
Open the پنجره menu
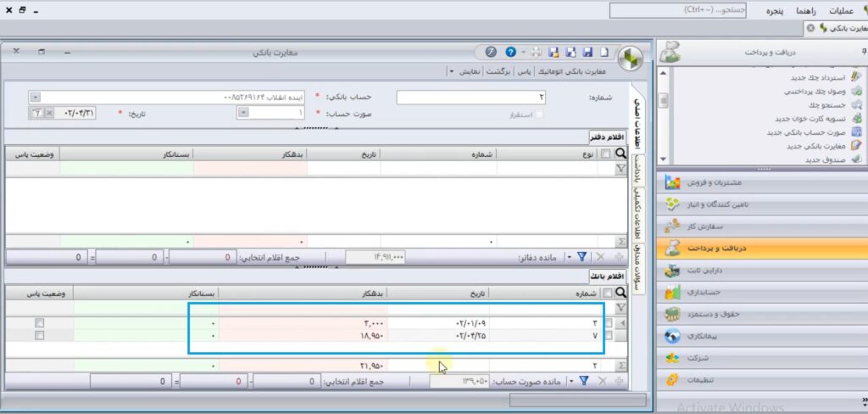(775, 10)
